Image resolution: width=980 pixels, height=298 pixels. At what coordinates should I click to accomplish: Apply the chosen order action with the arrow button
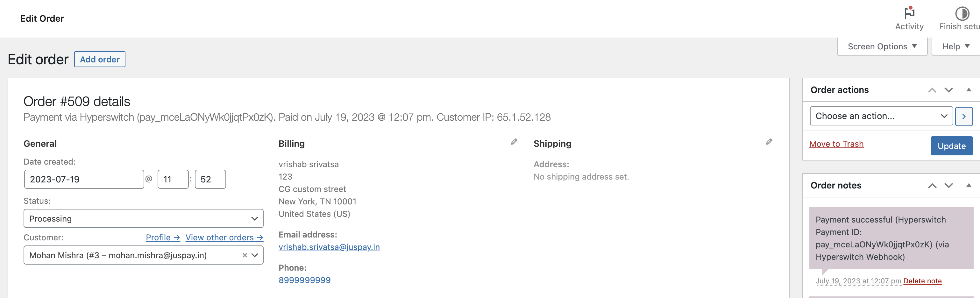pos(964,117)
